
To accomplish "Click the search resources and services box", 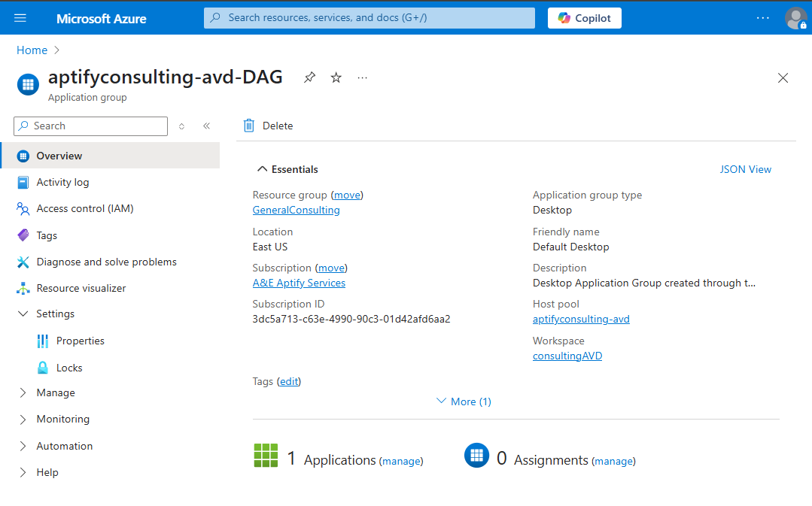I will click(x=370, y=18).
